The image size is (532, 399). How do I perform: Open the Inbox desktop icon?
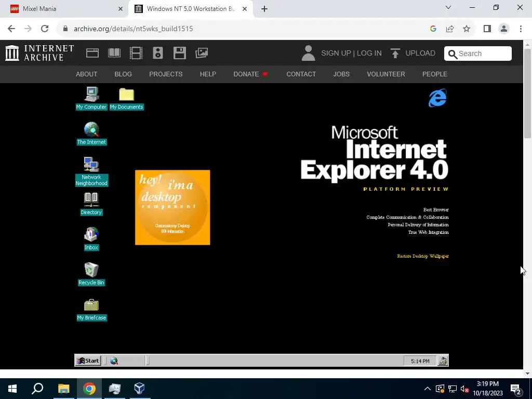click(91, 239)
